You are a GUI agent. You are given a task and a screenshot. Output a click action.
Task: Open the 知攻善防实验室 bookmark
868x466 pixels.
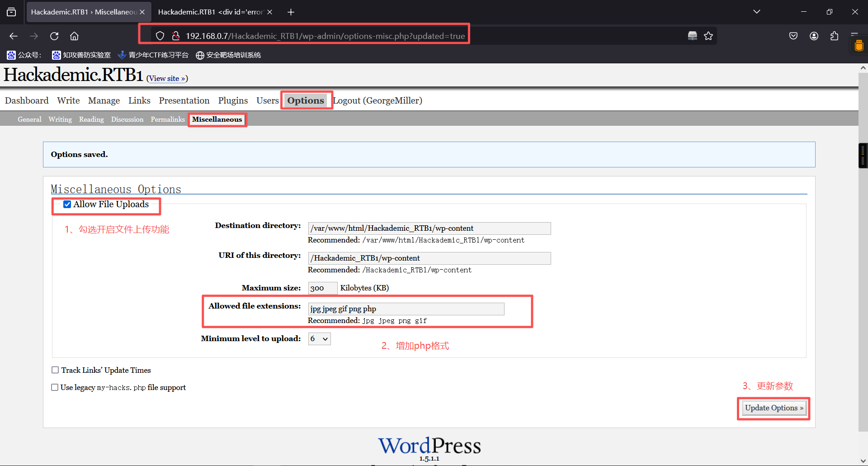pos(81,55)
